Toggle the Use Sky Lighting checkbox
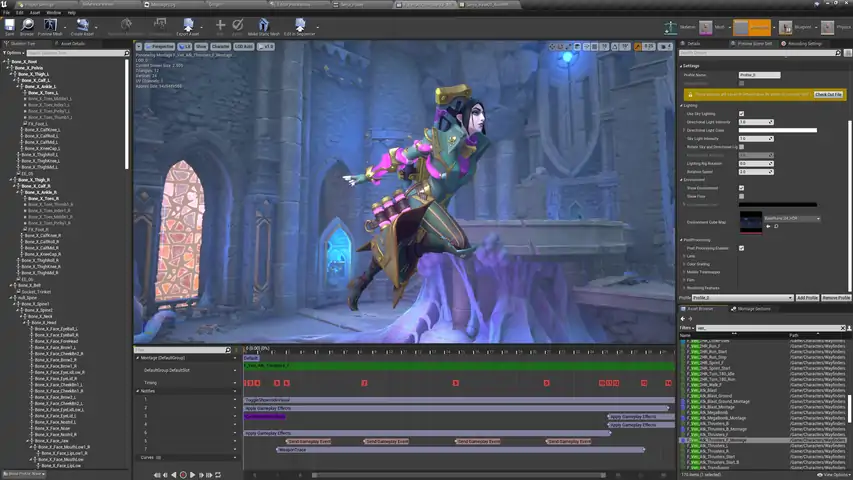Viewport: 853px width, 480px height. point(741,114)
